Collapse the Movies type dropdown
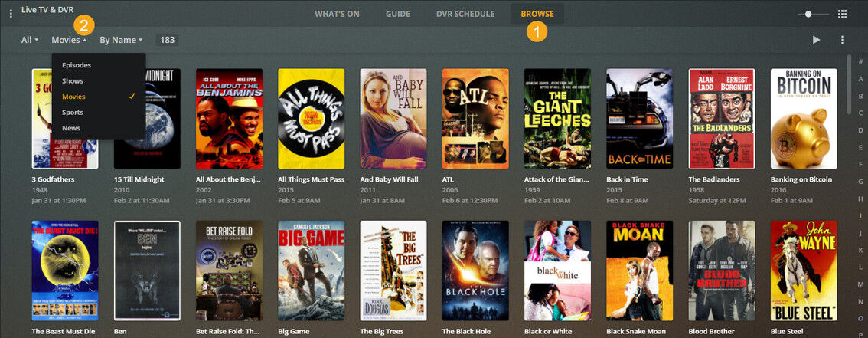This screenshot has height=338, width=868. pyautogui.click(x=69, y=40)
